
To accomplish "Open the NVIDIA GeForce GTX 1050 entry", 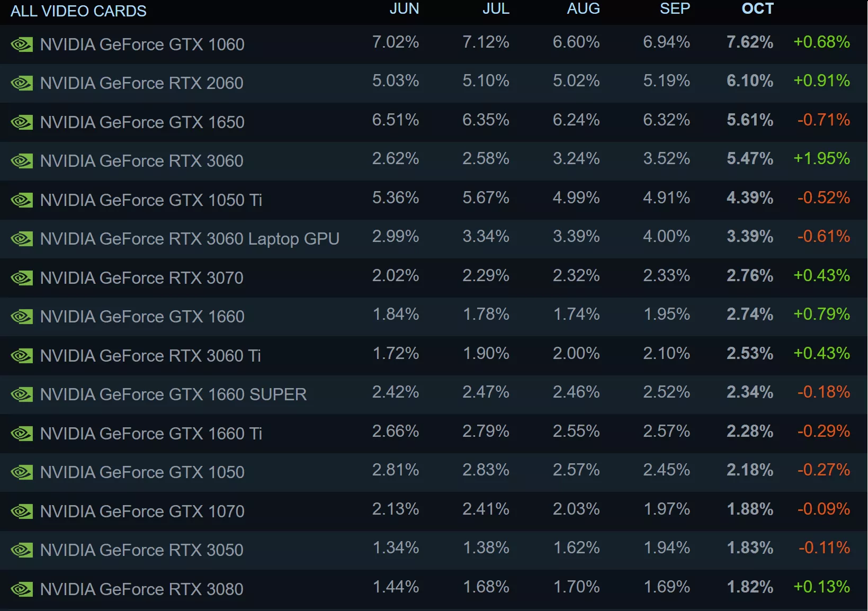I will 434,472.
